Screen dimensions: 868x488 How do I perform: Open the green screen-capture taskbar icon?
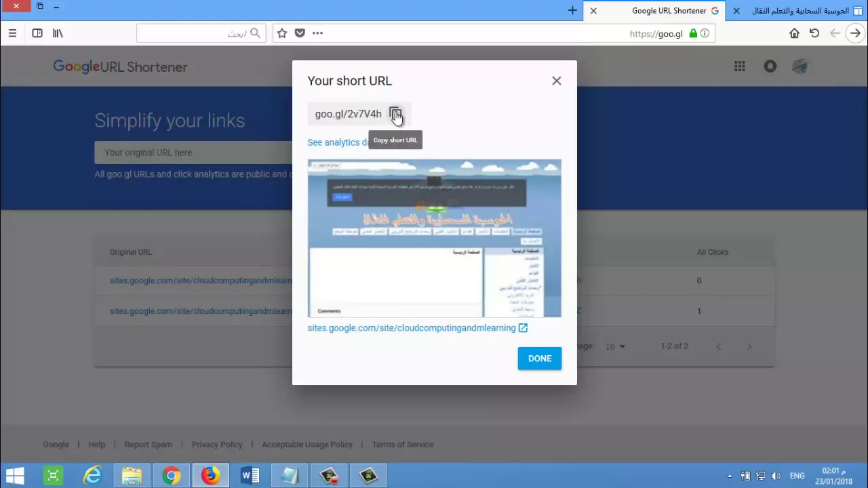[x=53, y=476]
